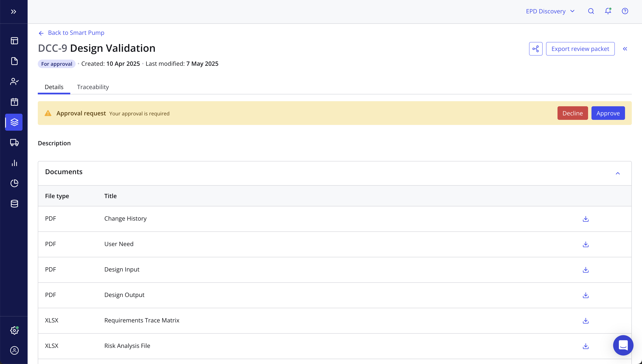Collapse the right side panel chevrons
Viewport: 642px width, 364px height.
pos(625,49)
